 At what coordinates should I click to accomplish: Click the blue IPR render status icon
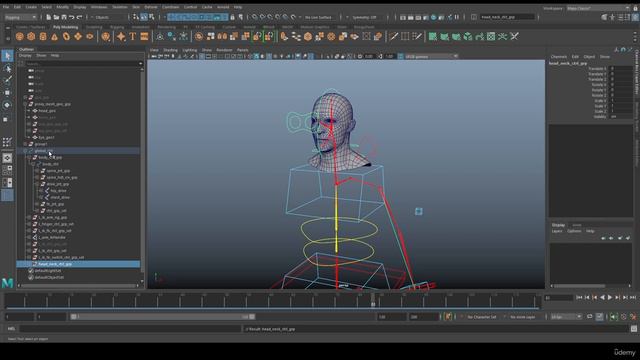click(x=433, y=17)
